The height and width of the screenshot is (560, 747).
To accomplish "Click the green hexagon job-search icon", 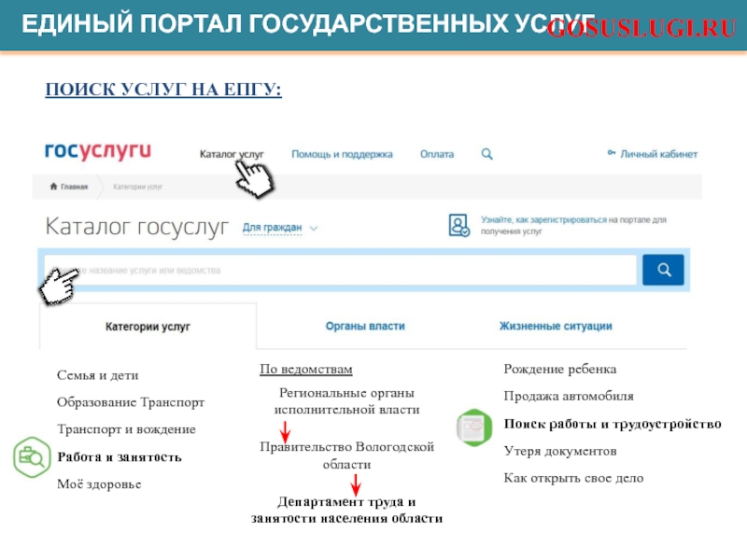I will pyautogui.click(x=32, y=457).
